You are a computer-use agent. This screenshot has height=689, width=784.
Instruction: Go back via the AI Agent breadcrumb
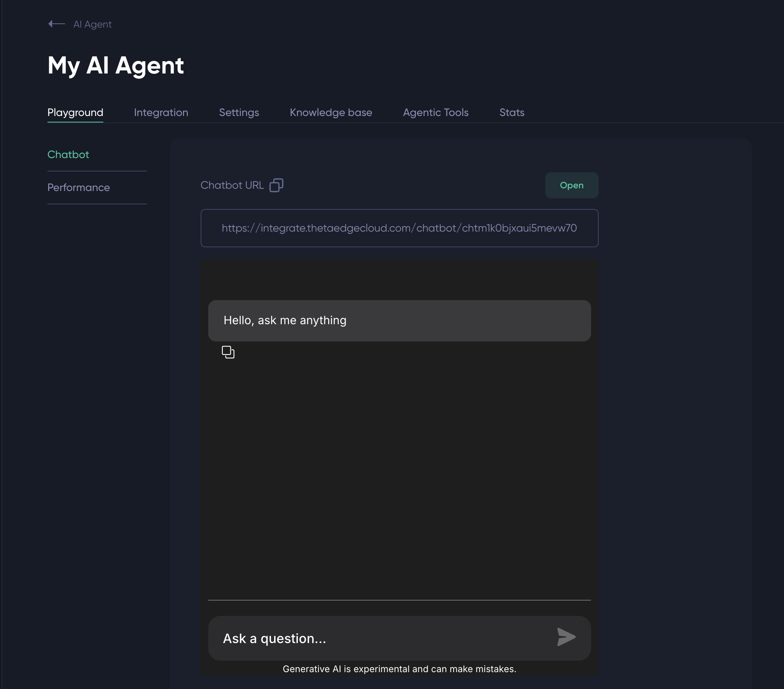click(92, 24)
